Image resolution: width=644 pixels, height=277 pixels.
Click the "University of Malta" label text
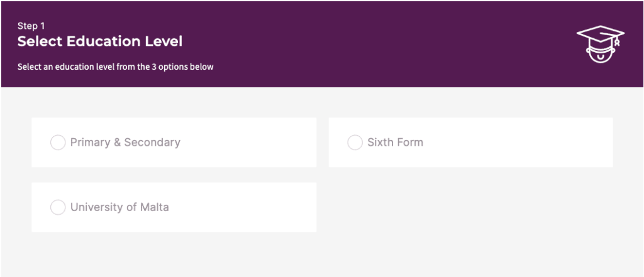[x=119, y=207]
